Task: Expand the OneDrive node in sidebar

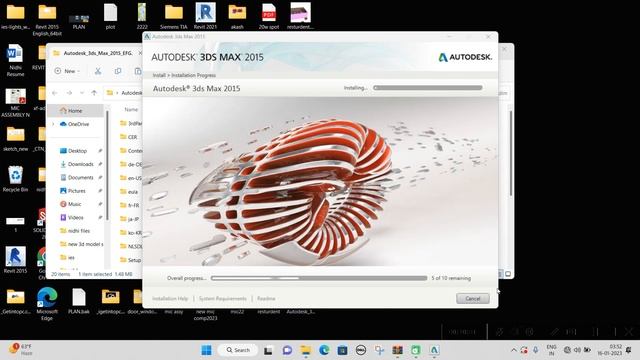Action: coord(53,124)
